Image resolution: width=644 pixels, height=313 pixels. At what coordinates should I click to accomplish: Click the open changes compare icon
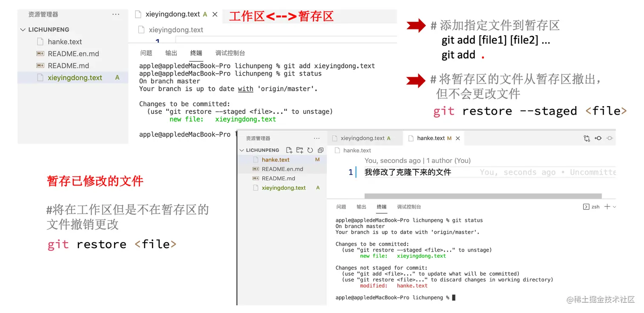[x=587, y=138]
